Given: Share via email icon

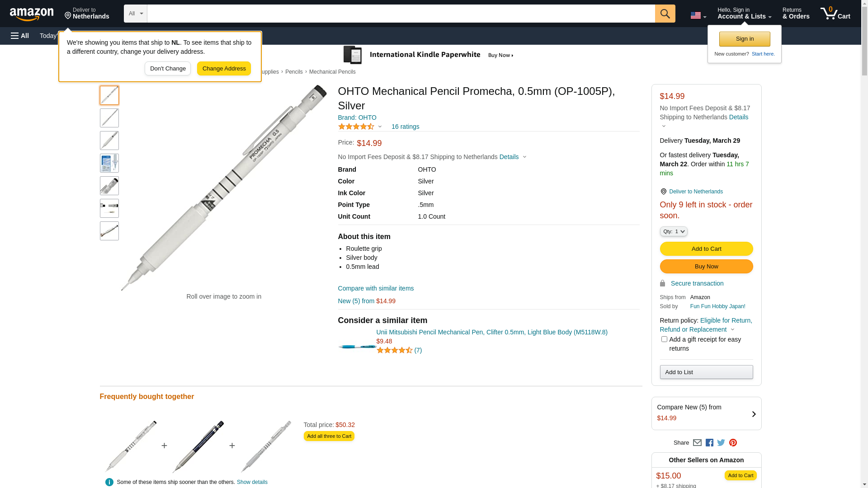Looking at the screenshot, I should click(x=697, y=443).
